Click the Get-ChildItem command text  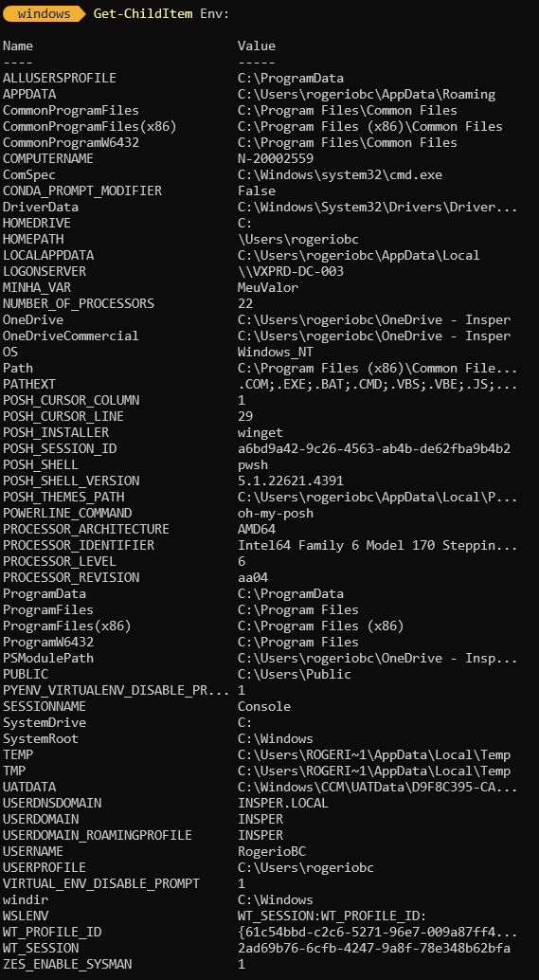click(143, 14)
